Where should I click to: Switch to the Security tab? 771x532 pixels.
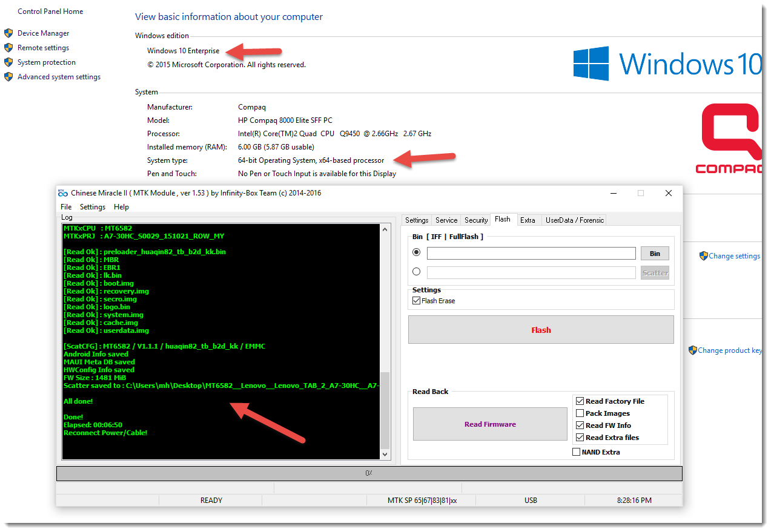click(476, 220)
